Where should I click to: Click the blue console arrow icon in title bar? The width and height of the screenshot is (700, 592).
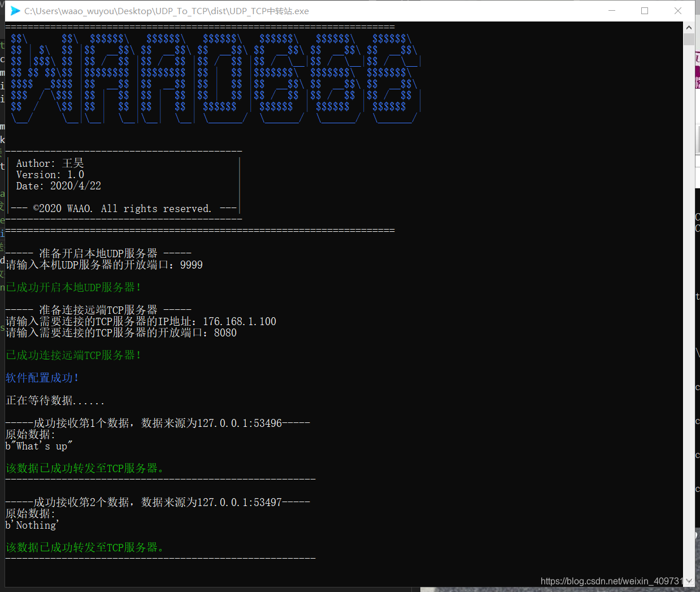point(15,11)
